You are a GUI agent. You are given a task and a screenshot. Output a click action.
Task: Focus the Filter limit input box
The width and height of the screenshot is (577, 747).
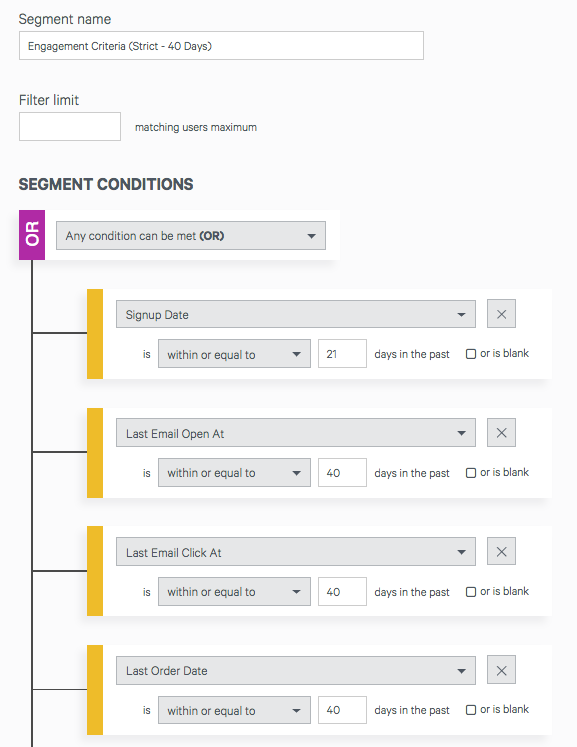[x=70, y=127]
